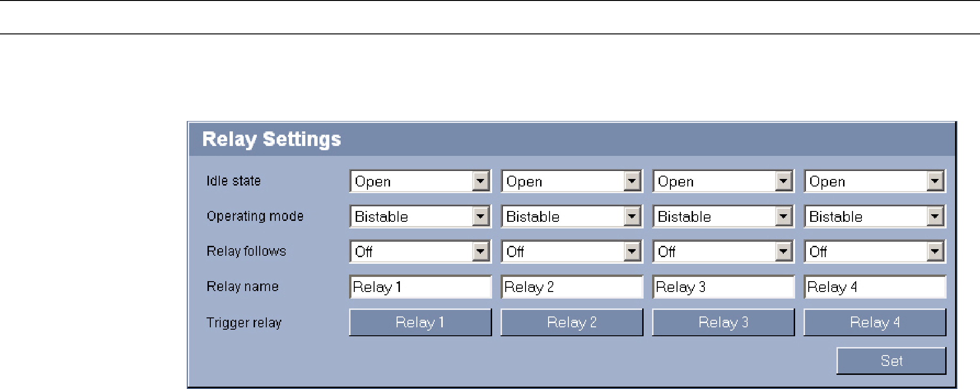The image size is (980, 389).
Task: Trigger relay with the Relay 4 button
Action: [x=875, y=322]
